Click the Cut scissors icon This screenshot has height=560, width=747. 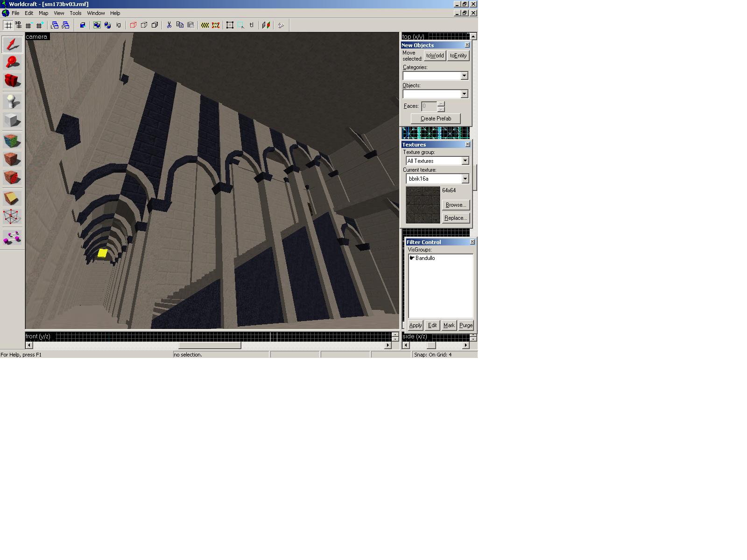point(169,25)
